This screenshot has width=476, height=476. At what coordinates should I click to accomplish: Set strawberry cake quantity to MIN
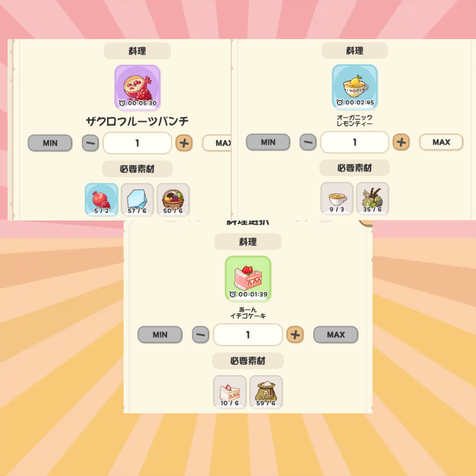(x=160, y=335)
